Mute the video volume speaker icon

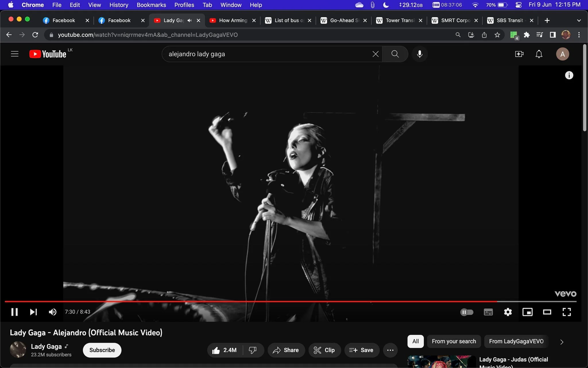(x=53, y=312)
